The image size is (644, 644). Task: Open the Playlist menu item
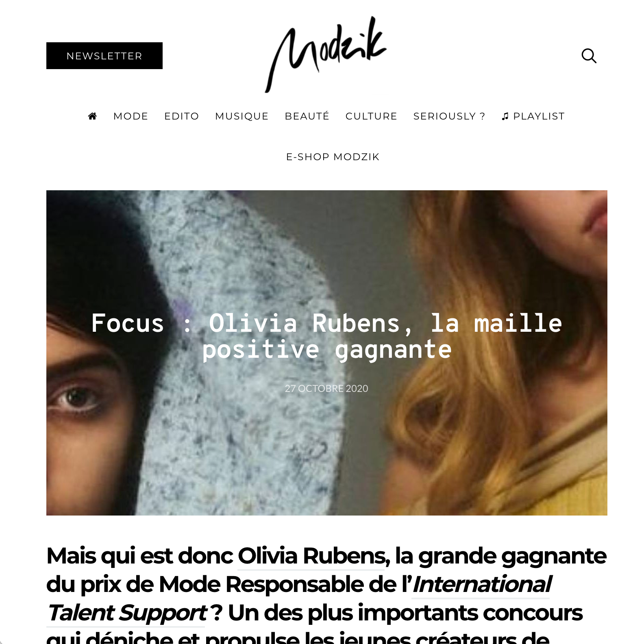(533, 116)
